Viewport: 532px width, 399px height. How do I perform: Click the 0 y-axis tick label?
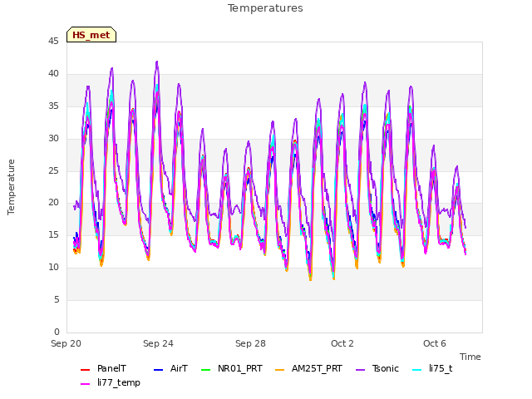pyautogui.click(x=57, y=332)
